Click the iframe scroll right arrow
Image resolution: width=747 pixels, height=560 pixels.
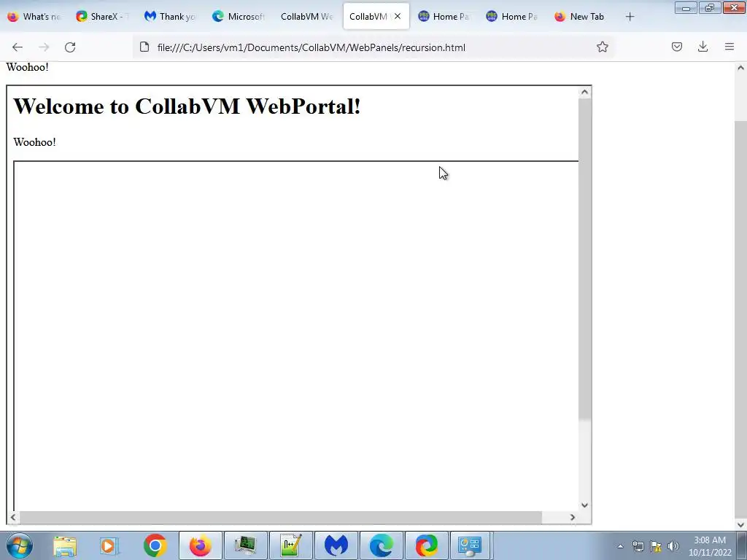(x=573, y=517)
